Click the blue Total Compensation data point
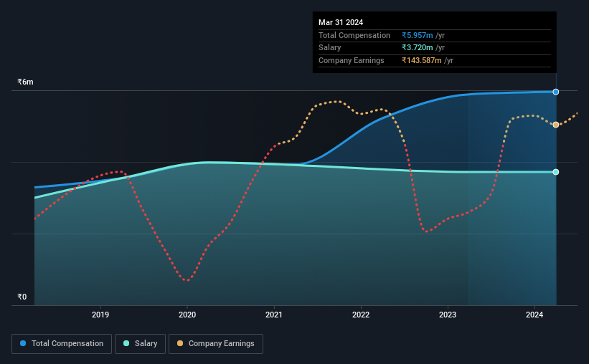The height and width of the screenshot is (364, 589). (x=555, y=92)
